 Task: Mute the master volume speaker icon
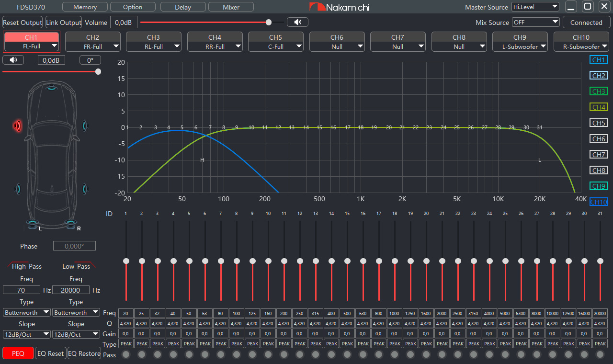[x=297, y=22]
